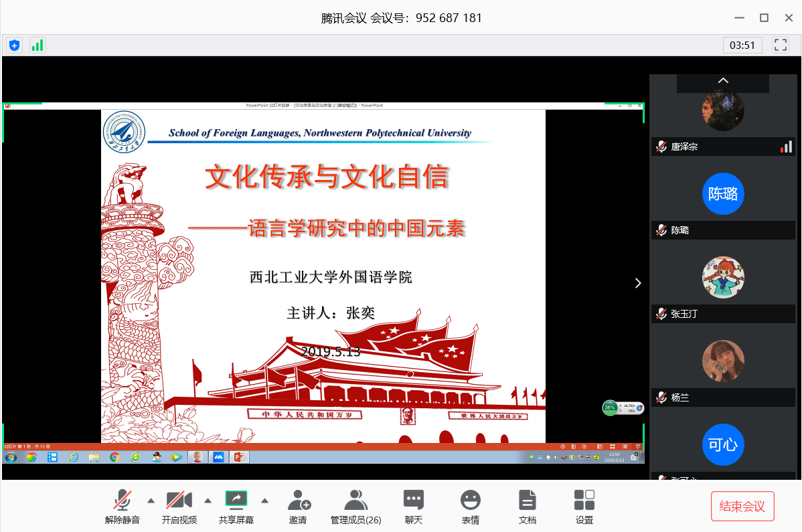Expand audio options arrow beside microphone
802x532 pixels.
[x=151, y=500]
